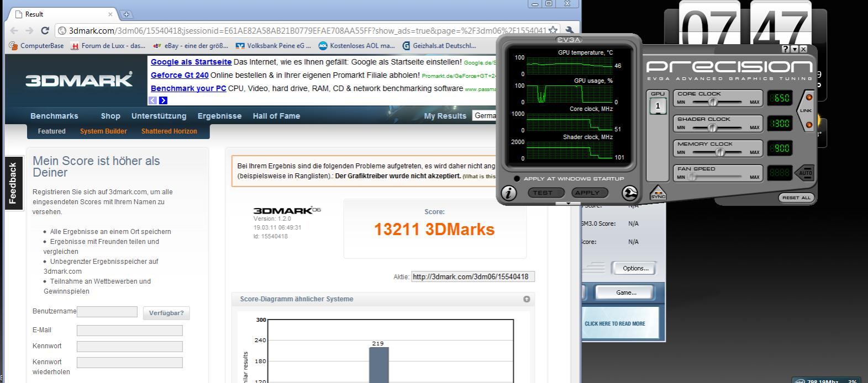Click the 13211 3DMarks score
Image resolution: width=868 pixels, height=383 pixels.
[x=434, y=230]
